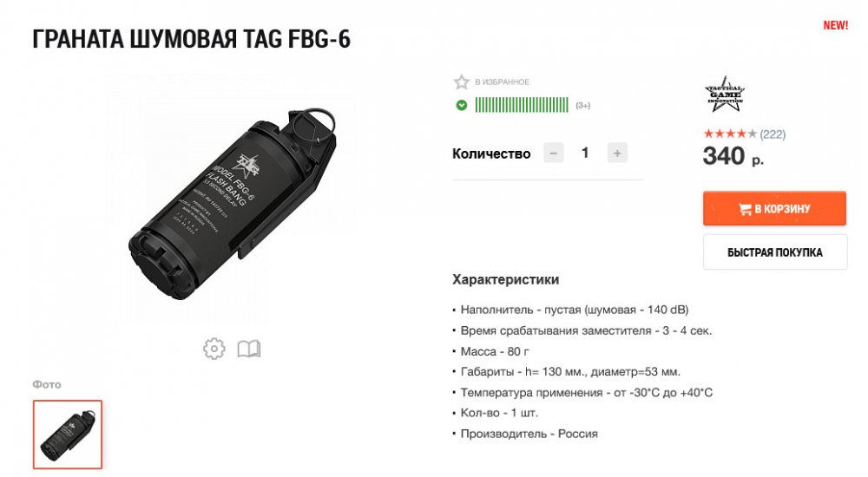The image size is (868, 477).
Task: Decrease quantity with the minus button
Action: point(553,154)
